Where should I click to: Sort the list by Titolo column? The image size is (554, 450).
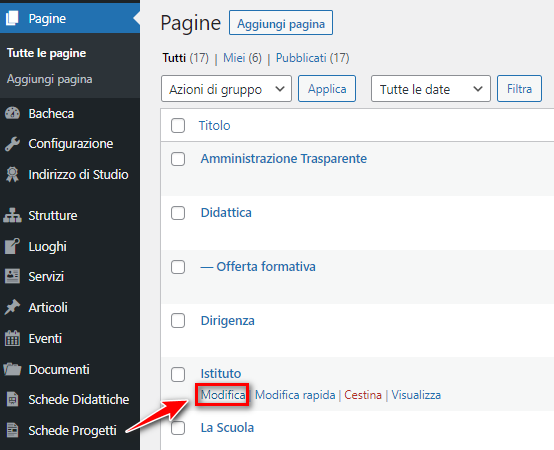click(x=214, y=126)
